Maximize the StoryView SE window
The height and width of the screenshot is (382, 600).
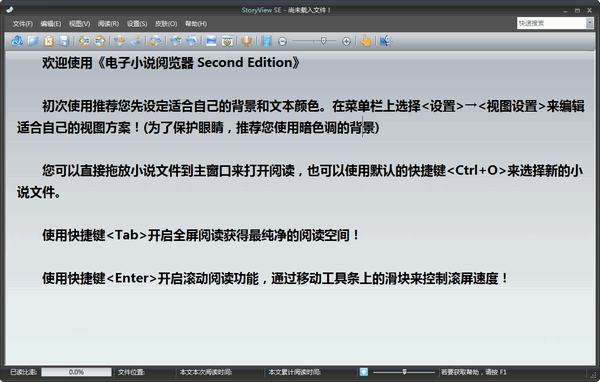[x=577, y=11]
